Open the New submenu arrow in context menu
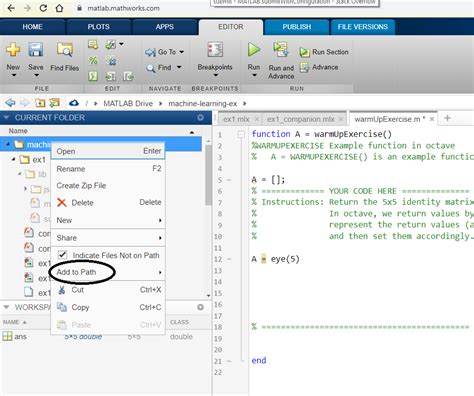474x396 pixels. click(160, 220)
